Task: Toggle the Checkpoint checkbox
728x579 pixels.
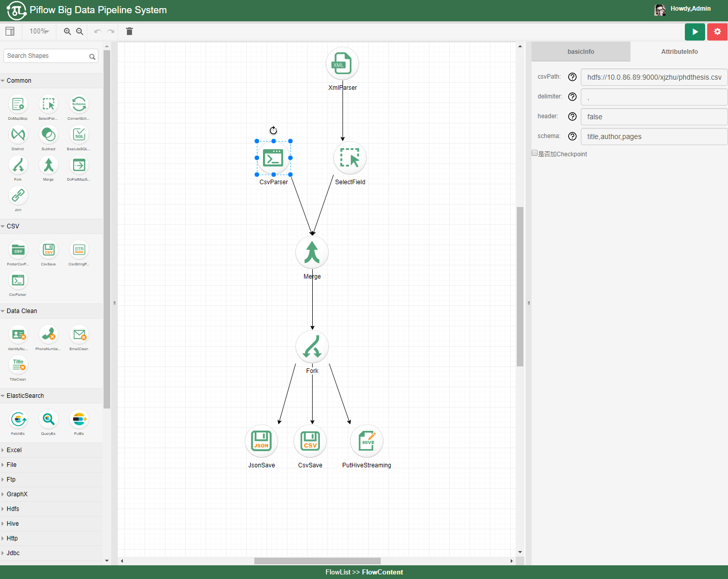Action: point(535,153)
